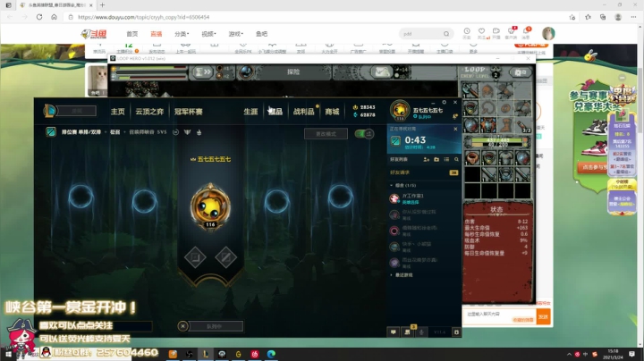Screen dimensions: 644x361
Task: Click the empty invite slot left of the avatar
Action: point(144,201)
